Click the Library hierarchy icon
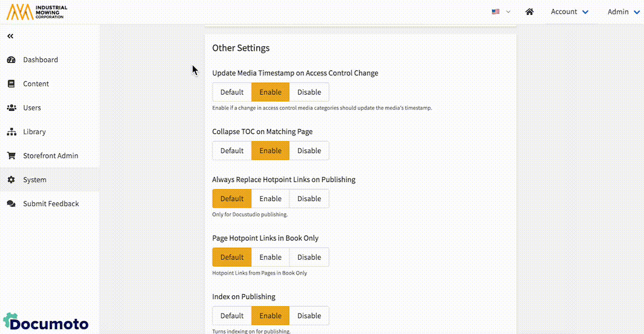 12,132
